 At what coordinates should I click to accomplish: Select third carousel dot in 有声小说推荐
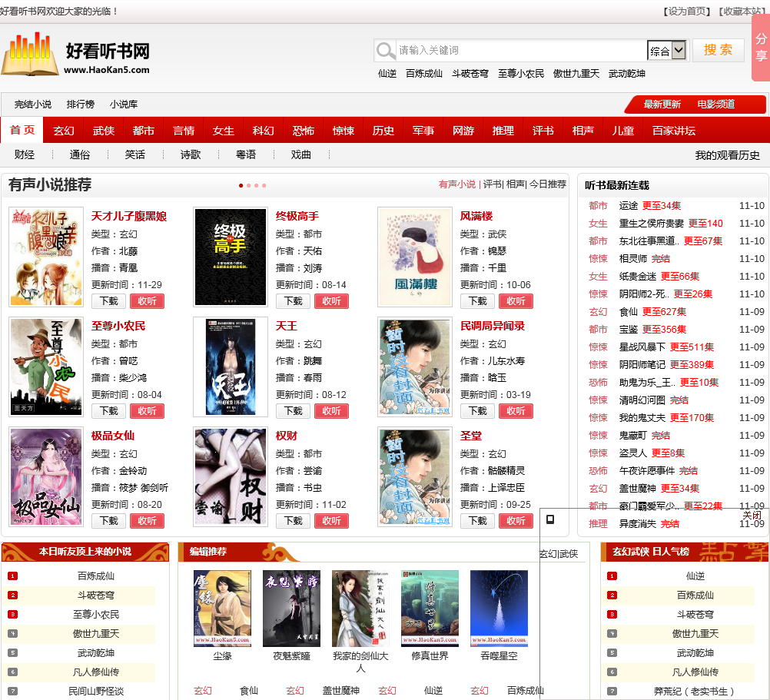tap(257, 185)
